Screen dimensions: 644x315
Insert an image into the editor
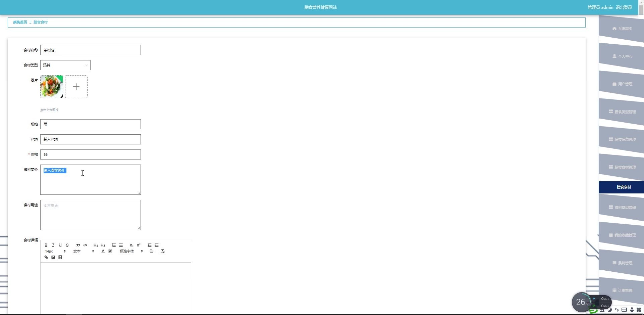coord(53,257)
